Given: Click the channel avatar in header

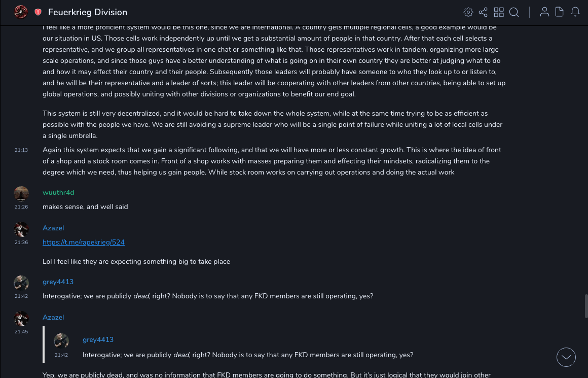Looking at the screenshot, I should point(21,12).
